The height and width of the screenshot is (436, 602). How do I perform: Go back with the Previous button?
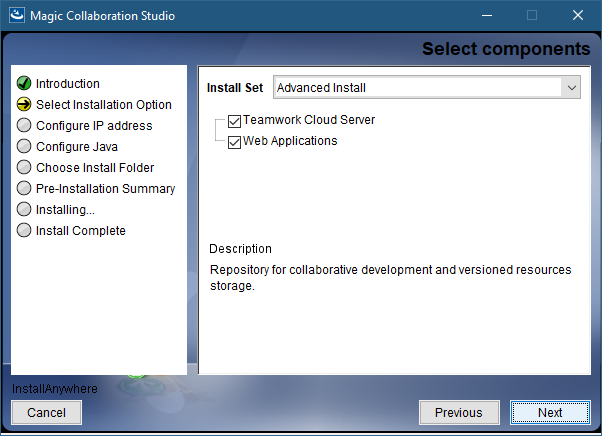click(x=459, y=412)
